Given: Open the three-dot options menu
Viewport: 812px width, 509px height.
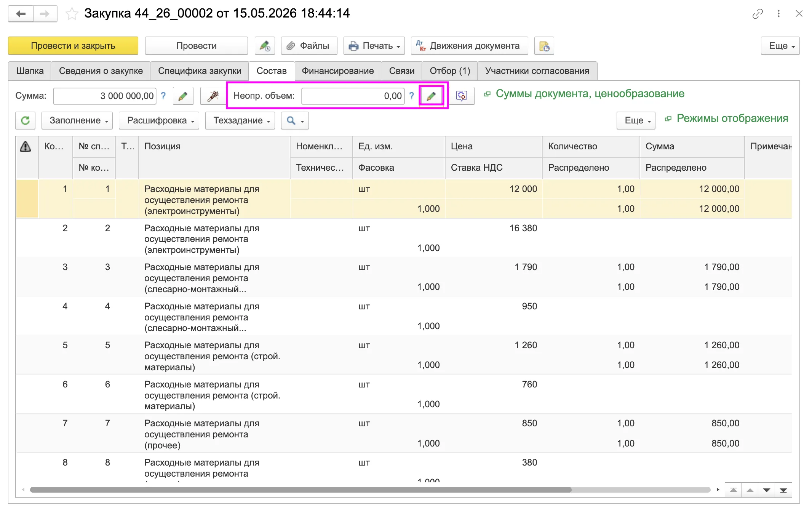Looking at the screenshot, I should click(778, 14).
